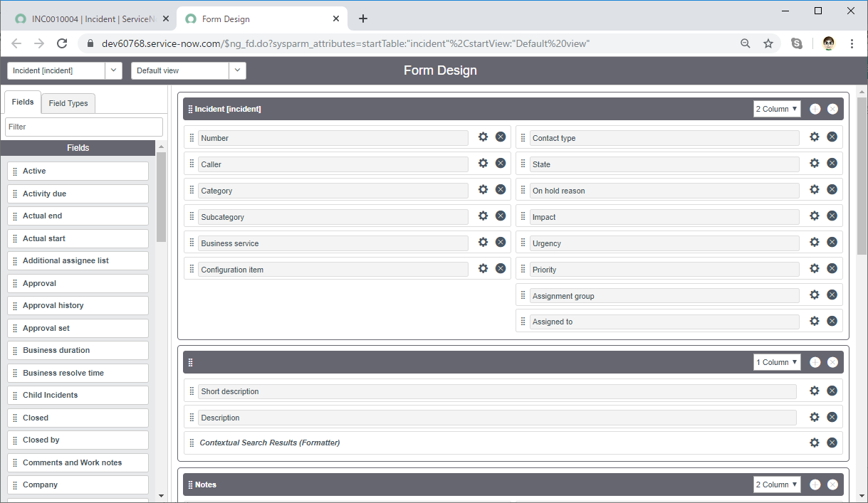Viewport: 868px width, 503px height.
Task: Bookmark this page with star icon
Action: [768, 43]
